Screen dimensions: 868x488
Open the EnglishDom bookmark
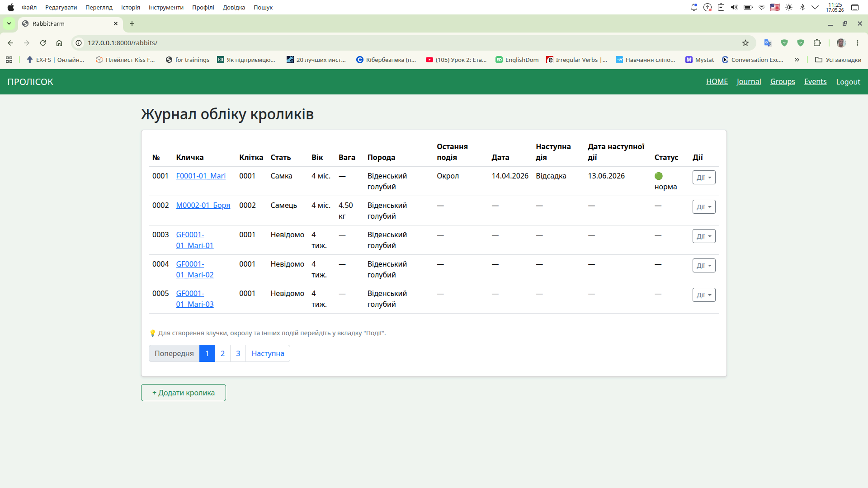(x=517, y=60)
